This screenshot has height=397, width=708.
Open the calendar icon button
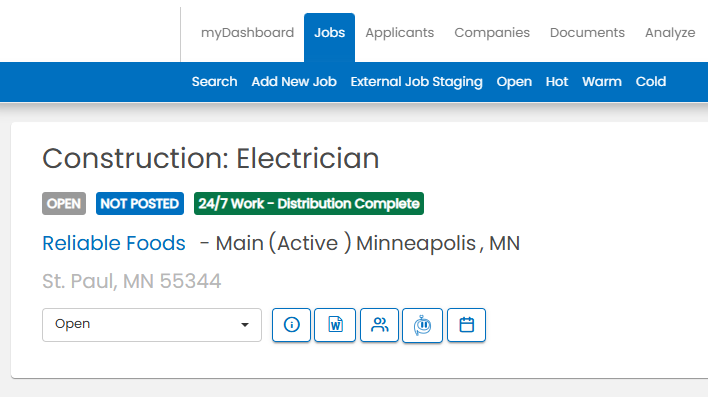[466, 325]
